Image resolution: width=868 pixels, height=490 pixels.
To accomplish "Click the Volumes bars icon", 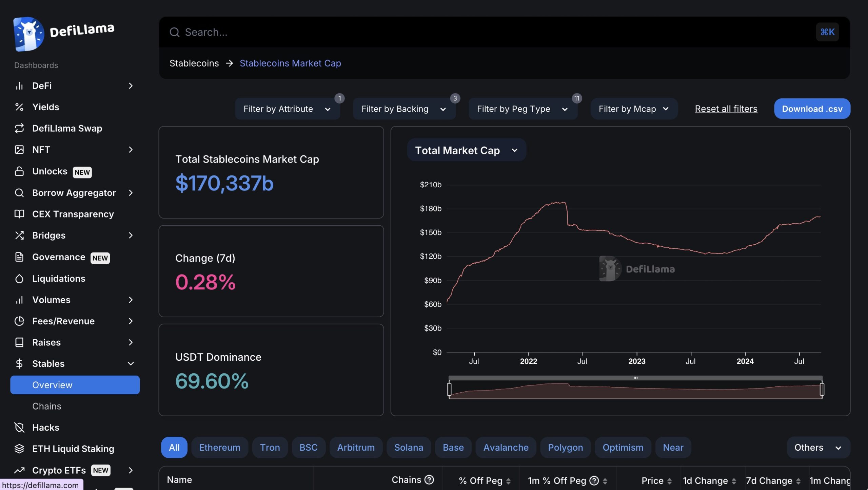I will pos(19,300).
